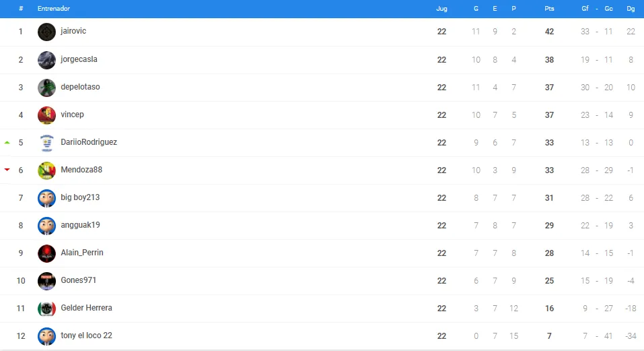Click the green up arrow on row 5
Viewport: 644px width, 351px height.
pos(7,142)
